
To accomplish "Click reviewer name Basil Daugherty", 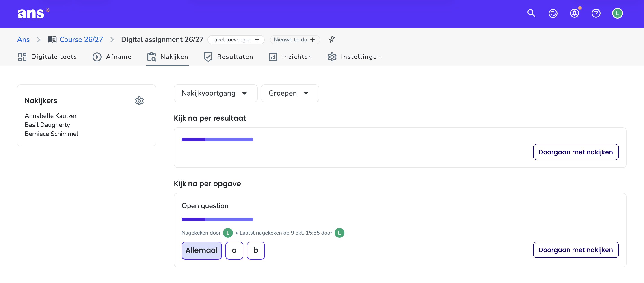I will 47,125.
